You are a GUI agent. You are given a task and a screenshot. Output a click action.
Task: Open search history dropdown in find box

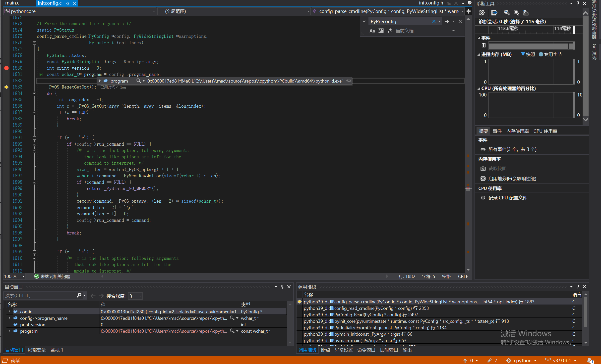pos(440,21)
